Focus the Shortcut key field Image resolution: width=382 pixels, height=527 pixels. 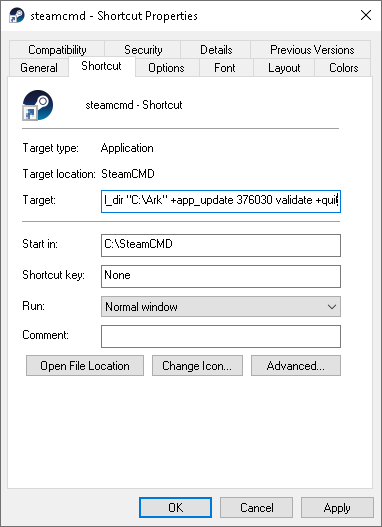(221, 276)
